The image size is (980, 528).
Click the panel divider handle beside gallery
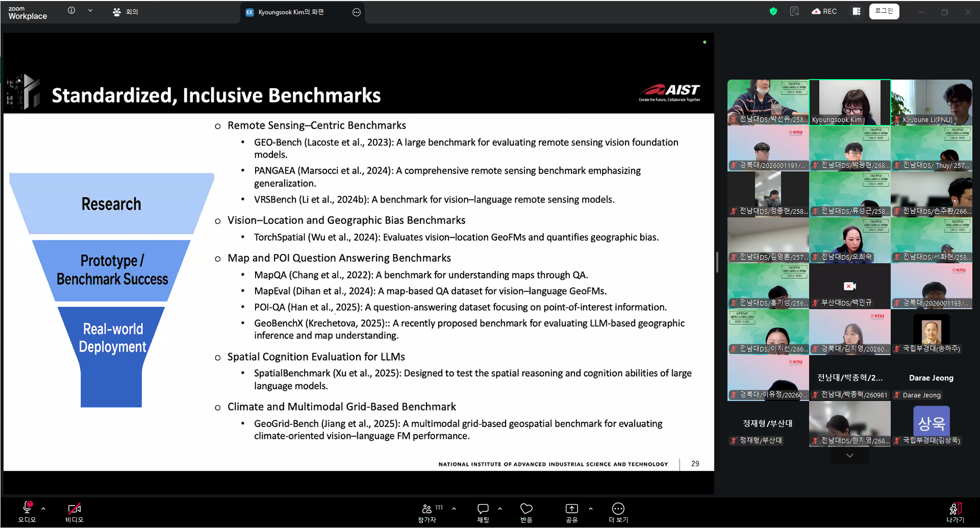point(717,262)
